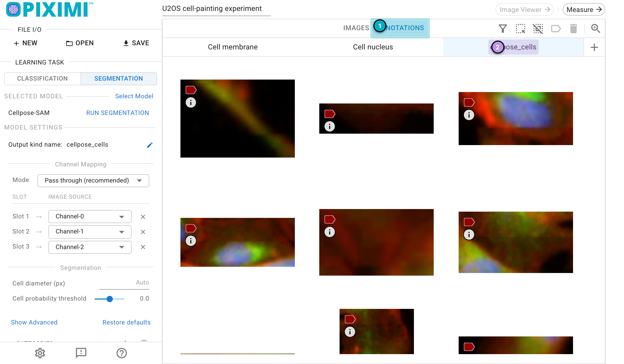Image resolution: width=624 pixels, height=364 pixels.
Task: Add a new kind tab with plus
Action: click(594, 47)
